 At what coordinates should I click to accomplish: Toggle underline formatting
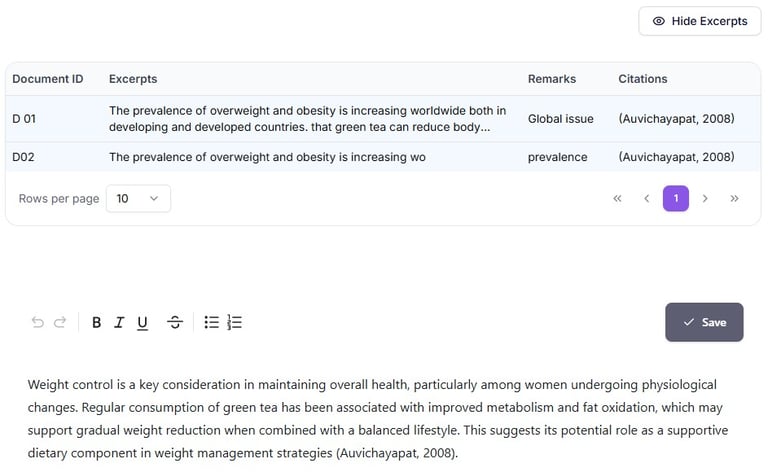coord(142,322)
